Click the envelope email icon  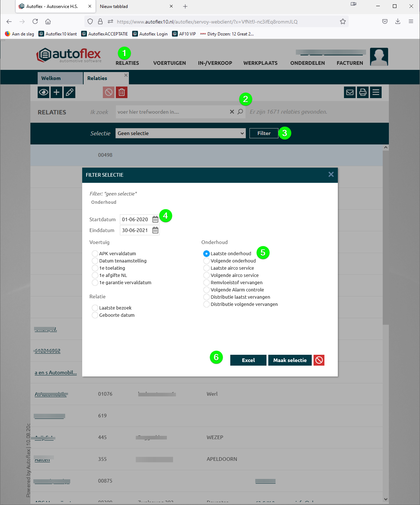[350, 92]
